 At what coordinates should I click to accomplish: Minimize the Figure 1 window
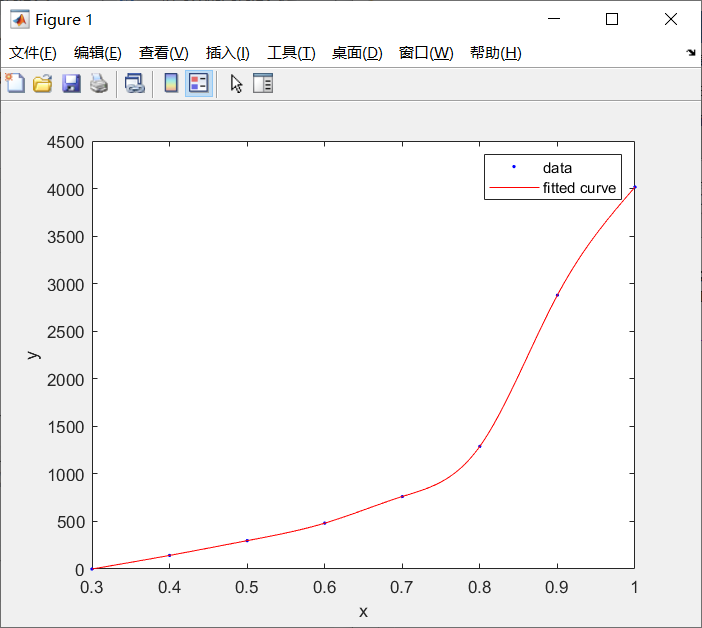tap(554, 19)
